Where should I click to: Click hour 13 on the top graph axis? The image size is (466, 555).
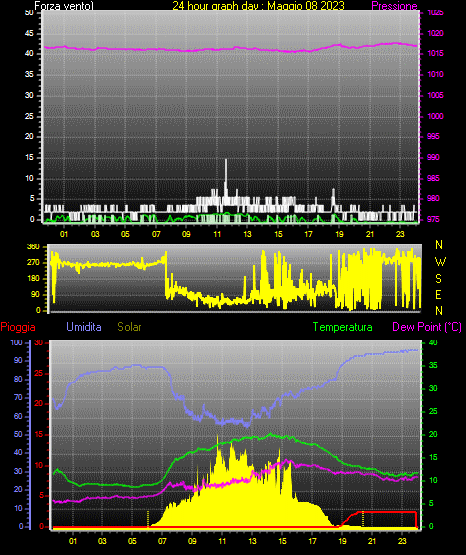coord(247,234)
